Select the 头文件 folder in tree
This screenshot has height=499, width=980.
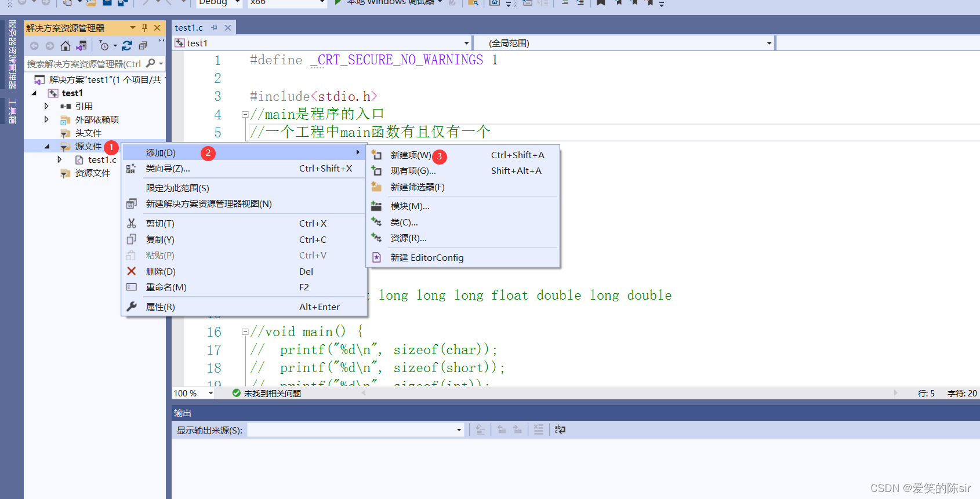[88, 133]
